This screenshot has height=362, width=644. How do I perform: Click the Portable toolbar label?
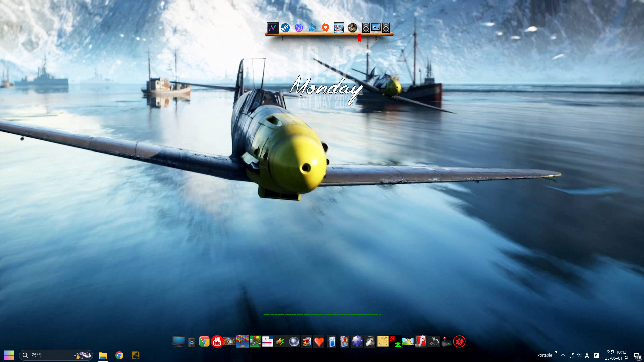click(x=544, y=355)
